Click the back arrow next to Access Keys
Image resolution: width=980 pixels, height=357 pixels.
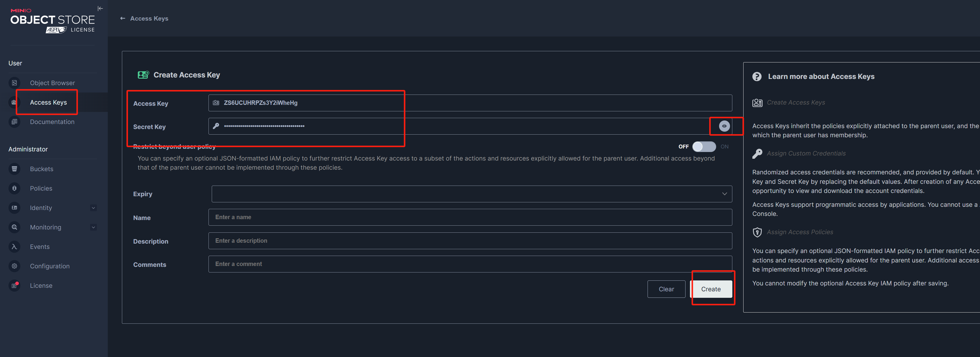click(122, 18)
